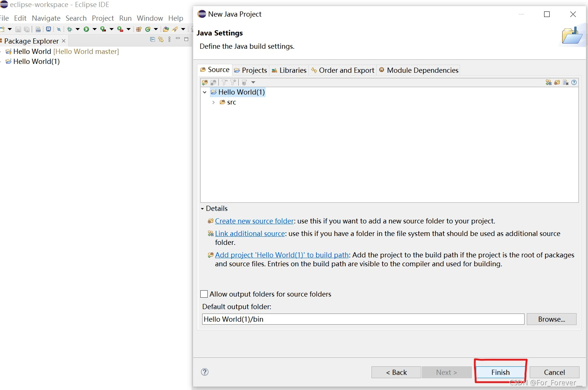Open the New wizard dropdown arrow
The width and height of the screenshot is (588, 390).
pyautogui.click(x=10, y=29)
